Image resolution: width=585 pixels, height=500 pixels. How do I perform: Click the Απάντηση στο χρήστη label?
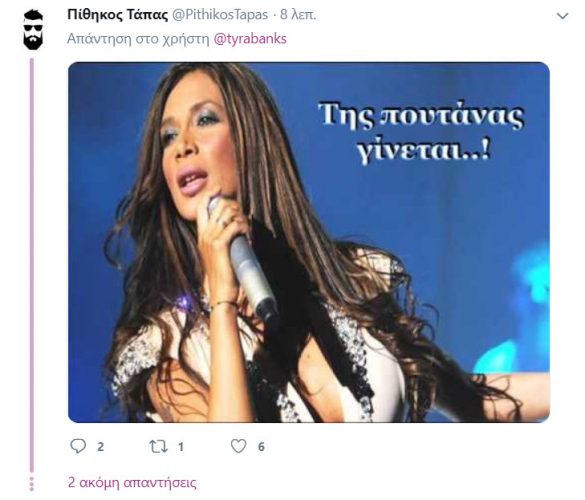(x=138, y=39)
